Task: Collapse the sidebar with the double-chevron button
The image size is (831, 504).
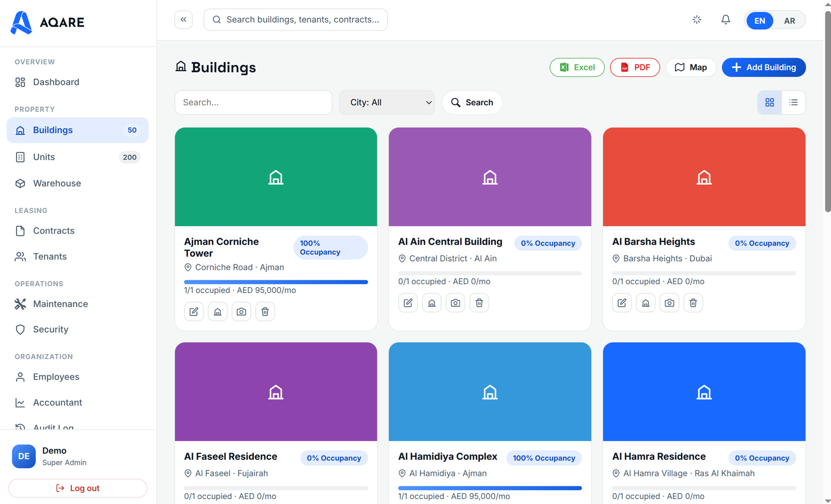Action: 183,20
